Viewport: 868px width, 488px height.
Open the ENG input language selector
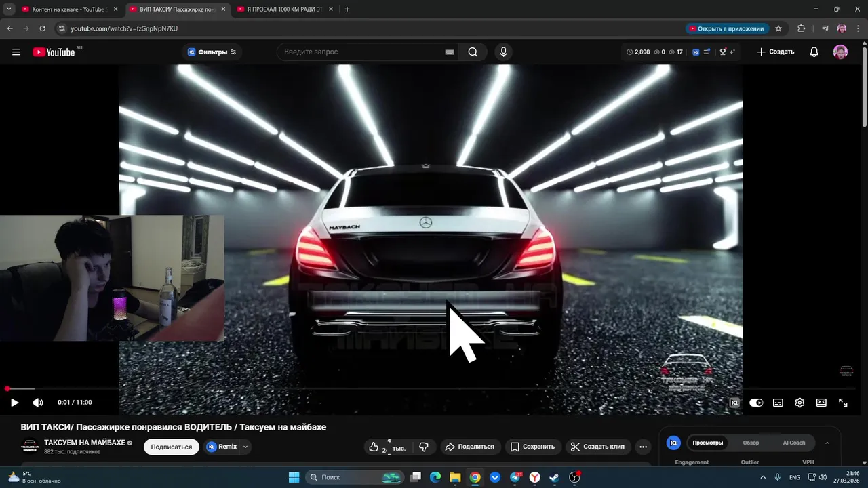coord(794,477)
